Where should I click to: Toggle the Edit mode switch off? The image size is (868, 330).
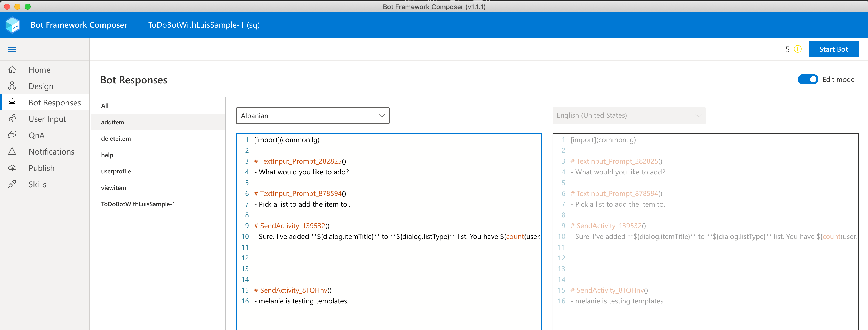[x=808, y=80]
